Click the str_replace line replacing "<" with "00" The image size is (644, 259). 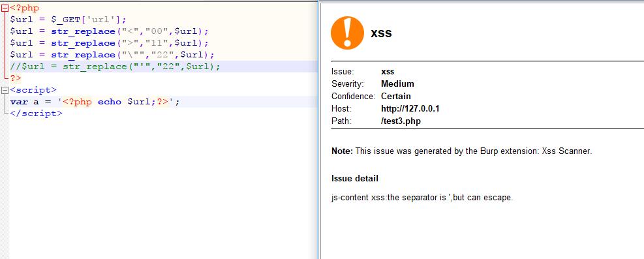(110, 31)
